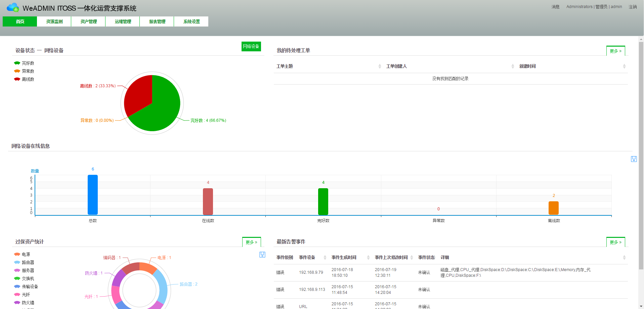Click the 事件级别 column header
Viewport: 644px width, 309px height.
(x=285, y=257)
